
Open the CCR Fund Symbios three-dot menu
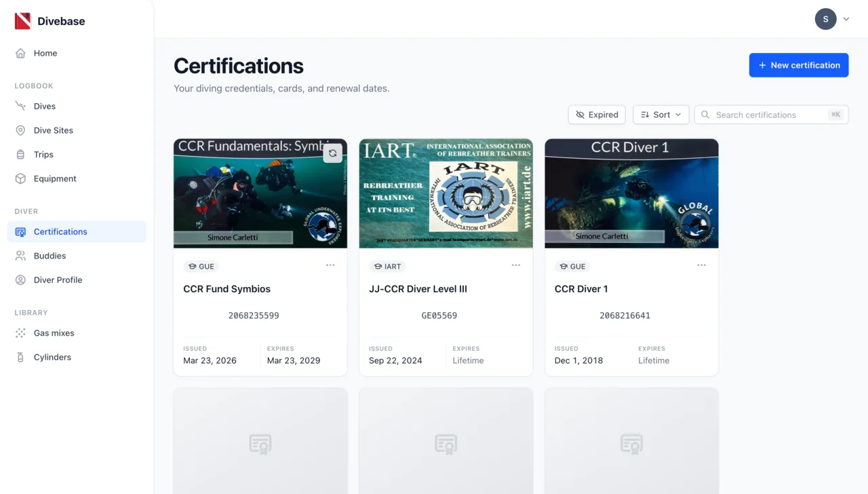click(x=330, y=265)
